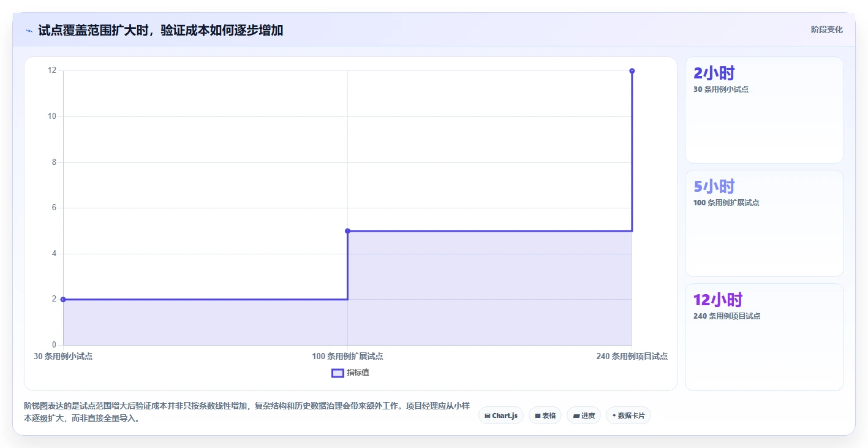Click the y-axis value 6

click(54, 208)
